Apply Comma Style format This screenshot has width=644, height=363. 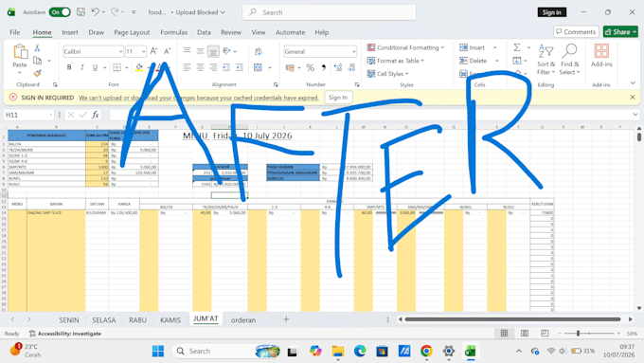click(324, 67)
